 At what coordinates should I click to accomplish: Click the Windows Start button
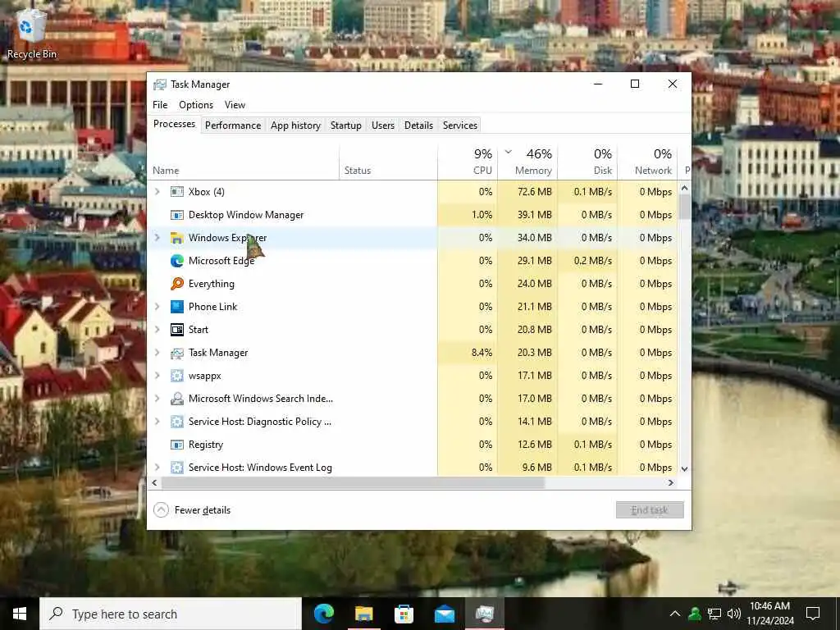tap(20, 614)
